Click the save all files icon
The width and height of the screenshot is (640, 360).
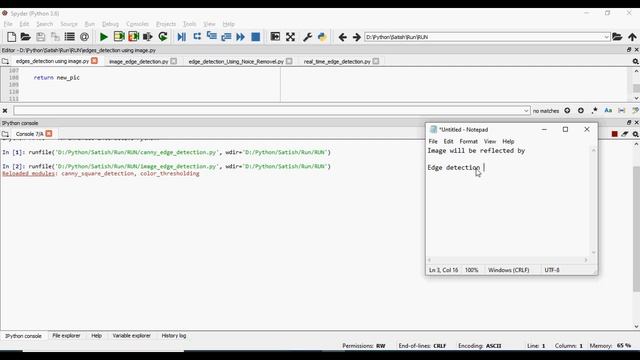(55, 37)
